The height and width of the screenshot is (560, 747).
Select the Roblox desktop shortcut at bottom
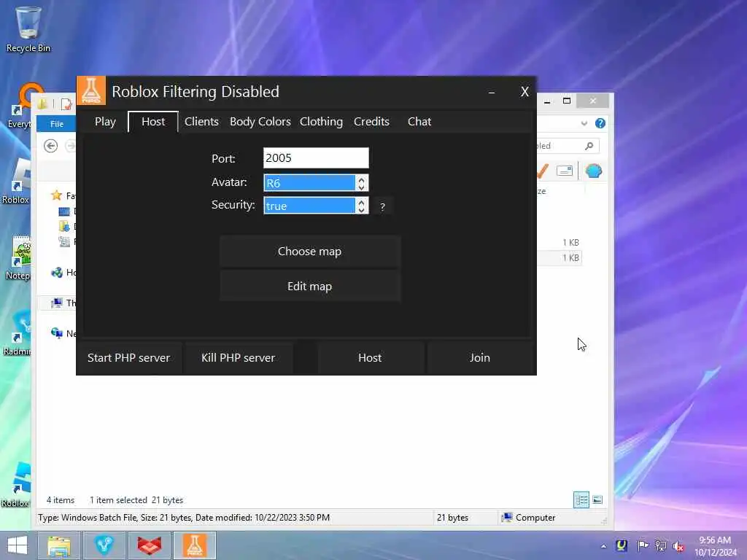pos(15,485)
